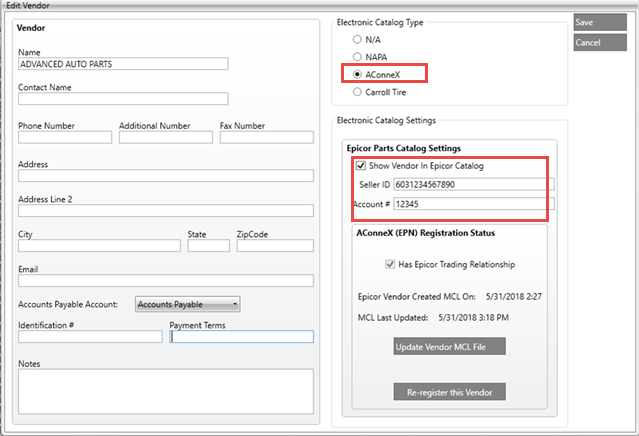639x436 pixels.
Task: Click the Save button
Action: (x=600, y=22)
